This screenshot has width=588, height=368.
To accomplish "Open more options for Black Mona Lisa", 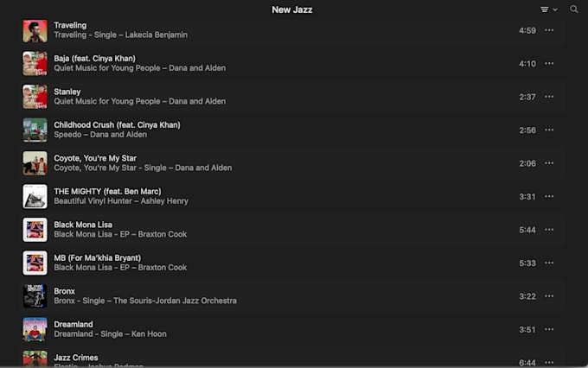I will pyautogui.click(x=549, y=229).
